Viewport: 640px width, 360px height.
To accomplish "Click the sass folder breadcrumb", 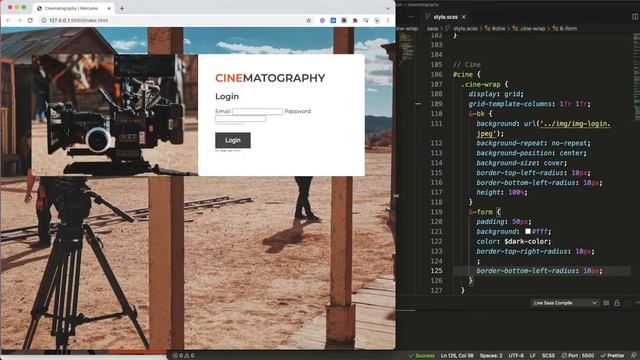I will [x=432, y=29].
